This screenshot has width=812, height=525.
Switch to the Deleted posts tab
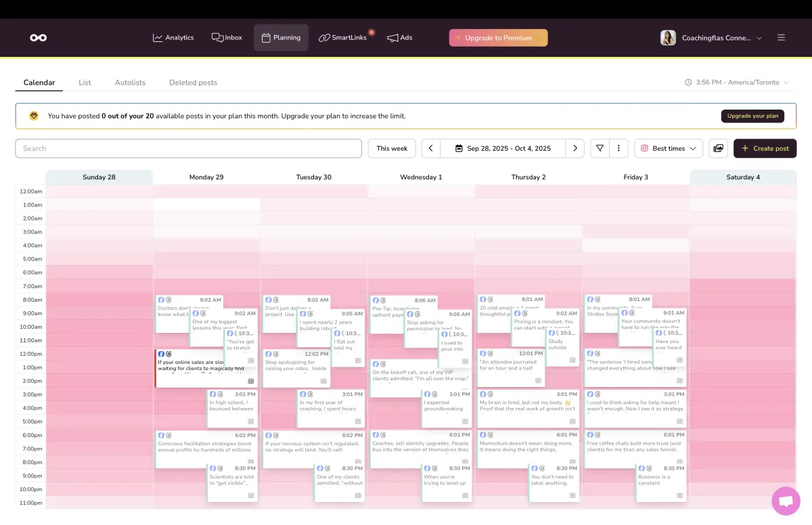pos(193,83)
